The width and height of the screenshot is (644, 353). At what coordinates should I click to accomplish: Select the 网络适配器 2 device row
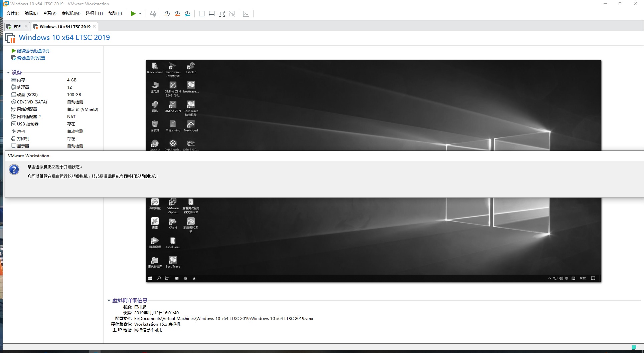coord(55,117)
